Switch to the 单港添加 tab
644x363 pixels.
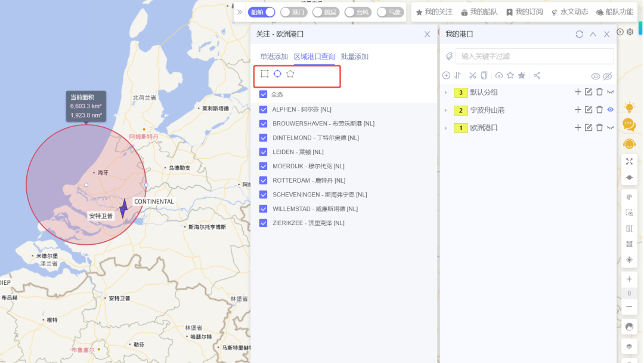click(x=274, y=57)
